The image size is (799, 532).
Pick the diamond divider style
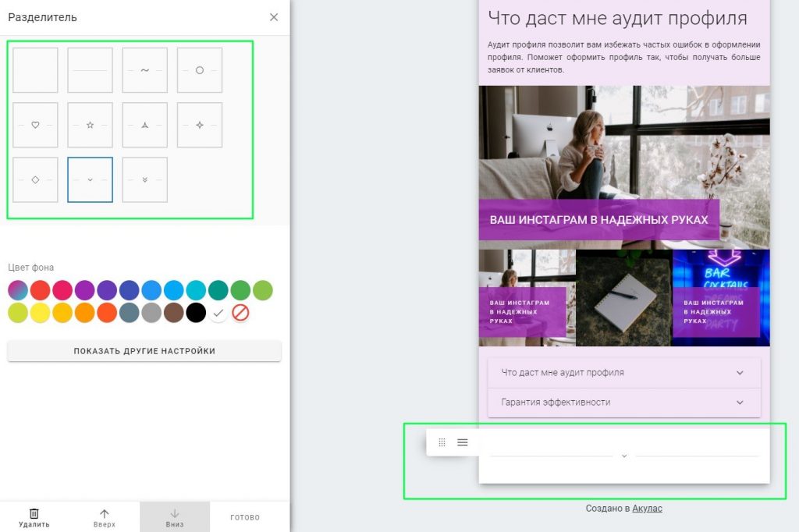pos(35,180)
